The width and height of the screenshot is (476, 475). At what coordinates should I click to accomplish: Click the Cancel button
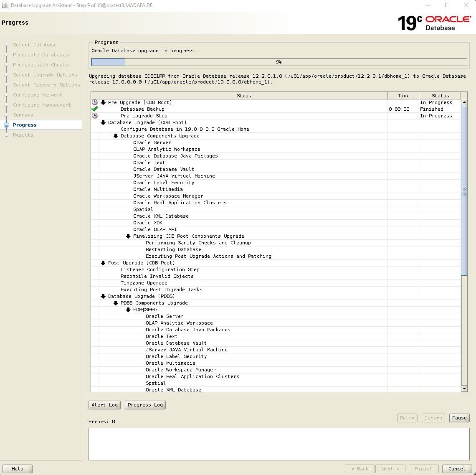pos(456,469)
